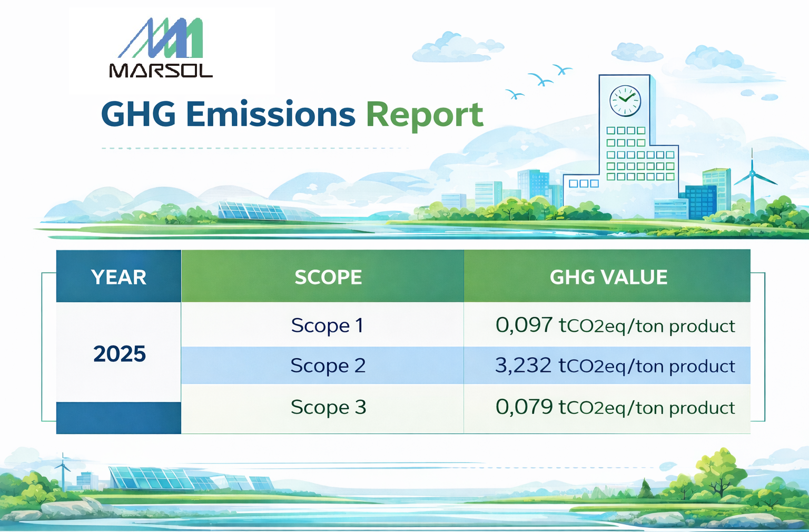The image size is (809, 532).
Task: Click the wind turbine illustration
Action: [x=752, y=174]
